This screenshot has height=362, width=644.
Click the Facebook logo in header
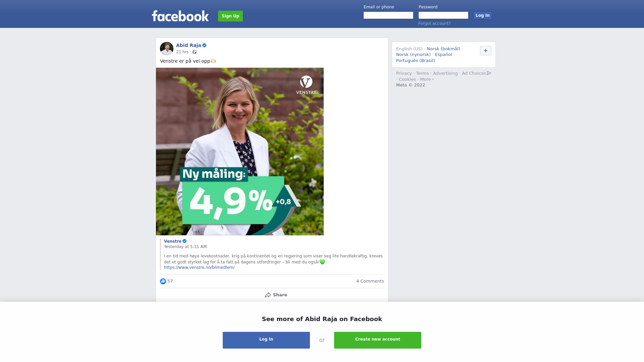click(180, 16)
